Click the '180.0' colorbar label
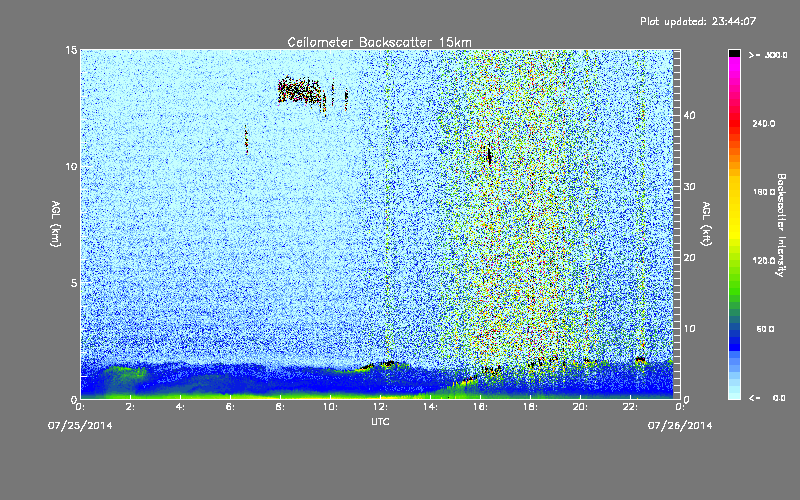Image resolution: width=800 pixels, height=500 pixels. [764, 192]
